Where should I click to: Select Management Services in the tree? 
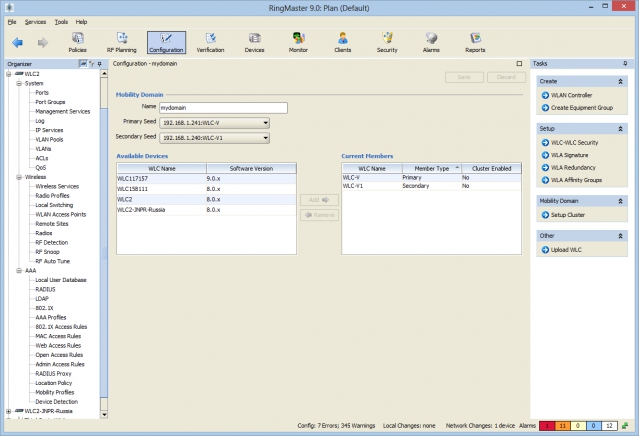63,112
